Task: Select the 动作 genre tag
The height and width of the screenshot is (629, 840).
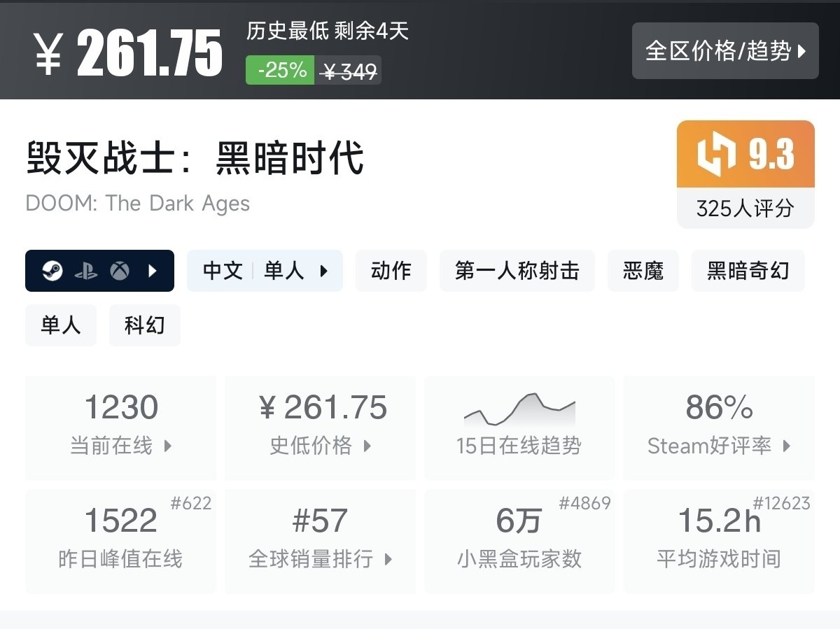Action: pos(391,271)
